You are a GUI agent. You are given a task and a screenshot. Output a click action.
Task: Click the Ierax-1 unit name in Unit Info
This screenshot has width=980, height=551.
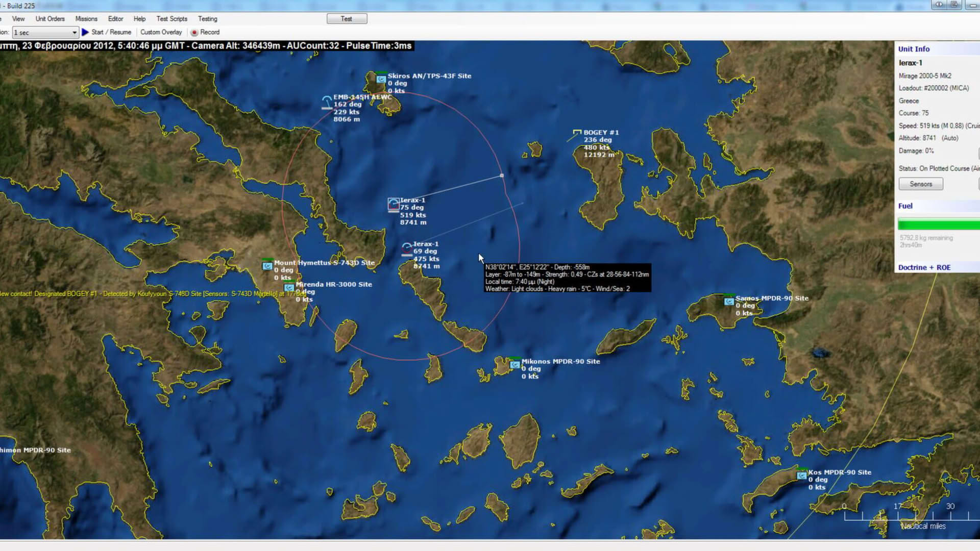click(x=910, y=63)
